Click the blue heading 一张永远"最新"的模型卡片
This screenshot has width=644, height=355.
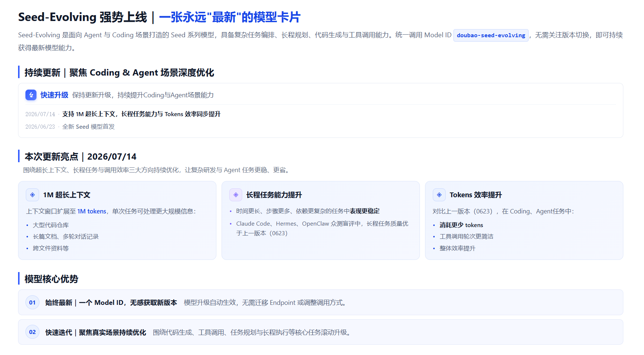click(x=230, y=17)
